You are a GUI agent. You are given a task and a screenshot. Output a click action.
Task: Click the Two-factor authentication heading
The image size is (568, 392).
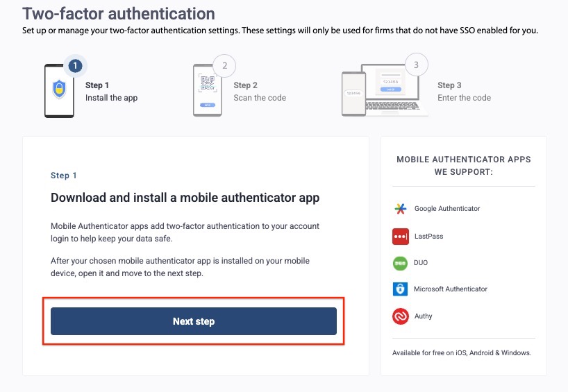119,13
